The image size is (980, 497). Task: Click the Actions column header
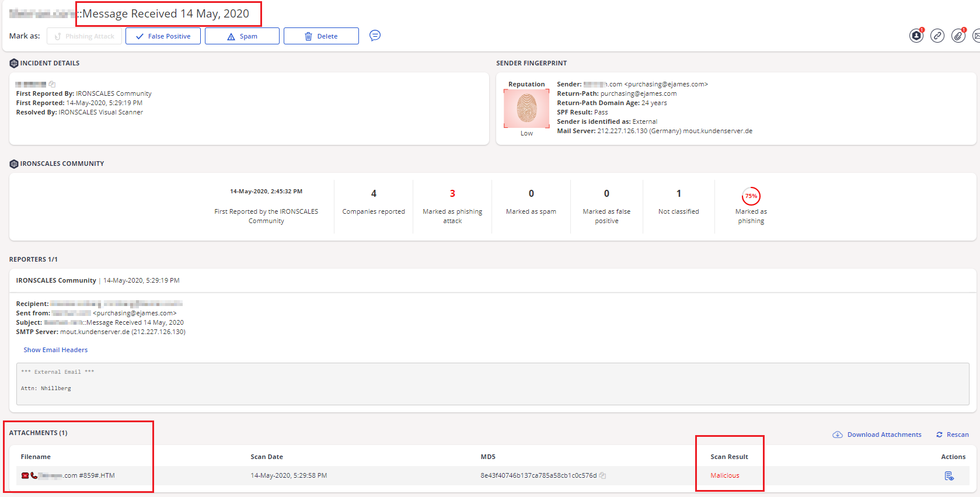tap(953, 457)
